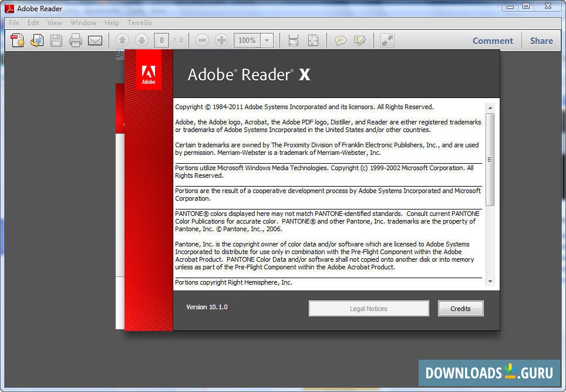Minimize the Adobe Reader window
This screenshot has width=566, height=392.
coord(510,6)
